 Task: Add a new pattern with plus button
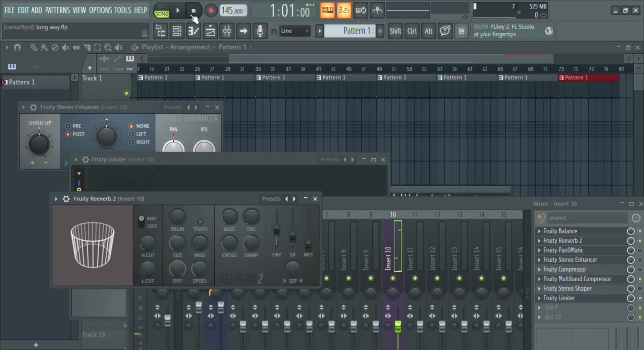380,31
